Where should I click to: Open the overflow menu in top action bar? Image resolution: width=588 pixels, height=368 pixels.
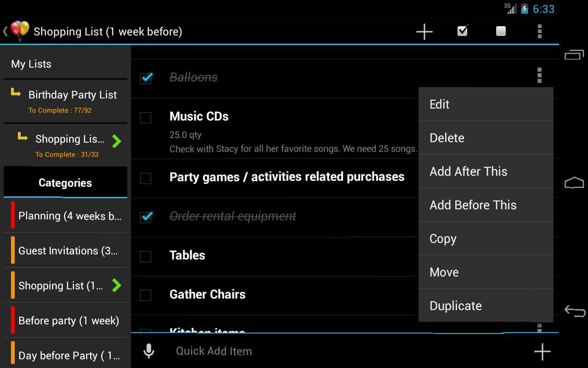[x=539, y=31]
